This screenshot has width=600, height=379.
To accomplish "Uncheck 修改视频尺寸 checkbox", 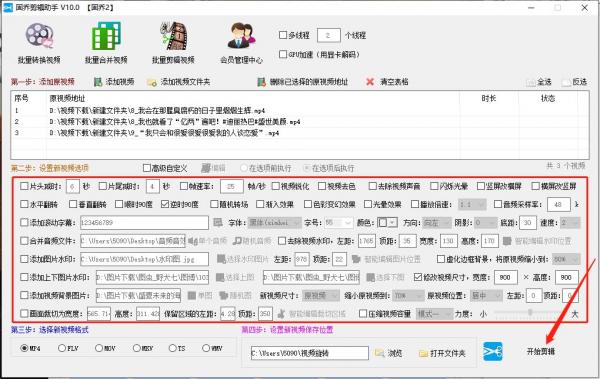I will 418,277.
